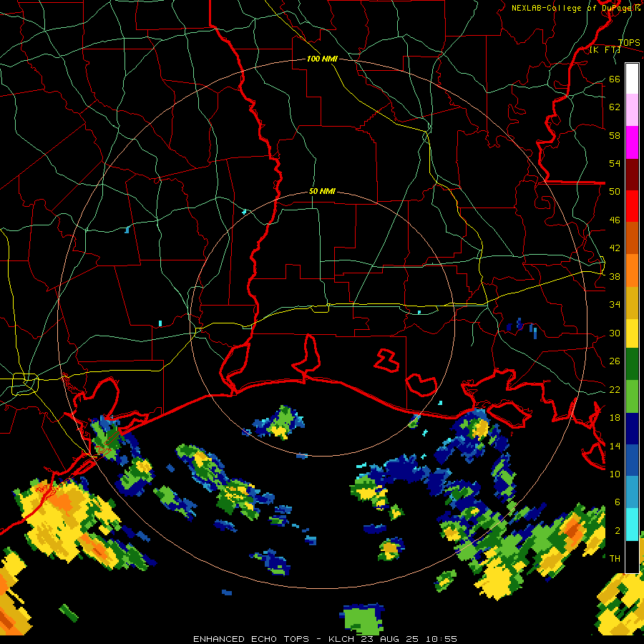Click the light green 22 kft legend swatch
Viewport: 644px width, 644px height.
[x=632, y=396]
